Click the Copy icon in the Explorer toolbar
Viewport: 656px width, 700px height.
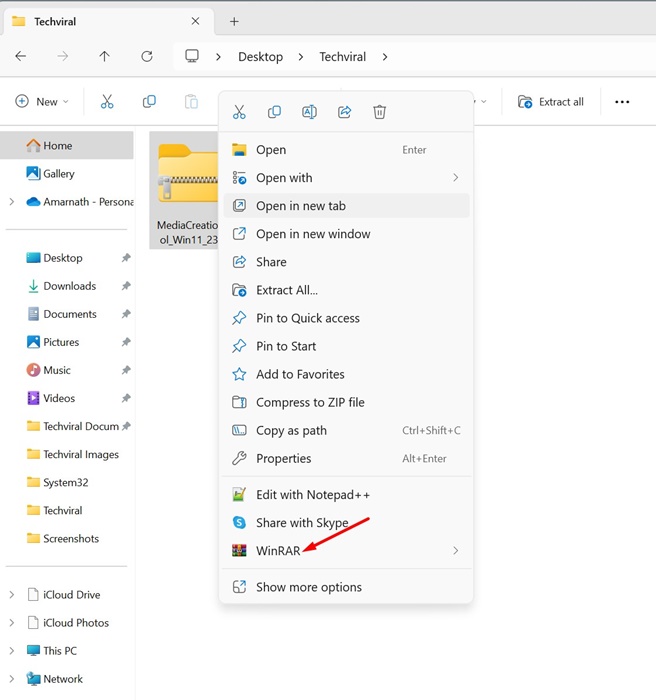click(x=149, y=102)
